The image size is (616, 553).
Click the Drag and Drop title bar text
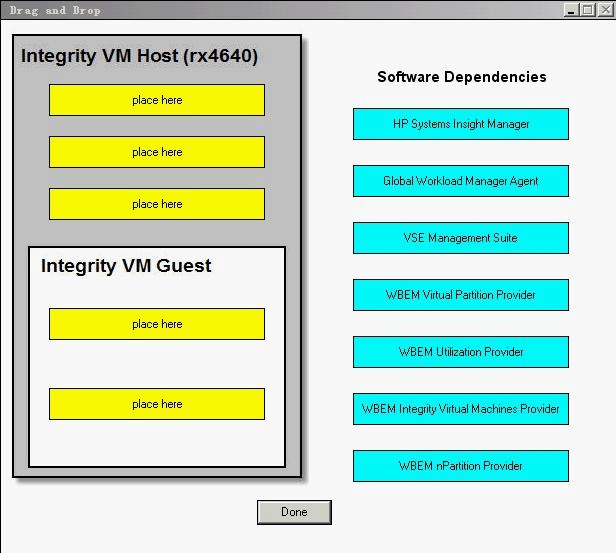tap(55, 11)
